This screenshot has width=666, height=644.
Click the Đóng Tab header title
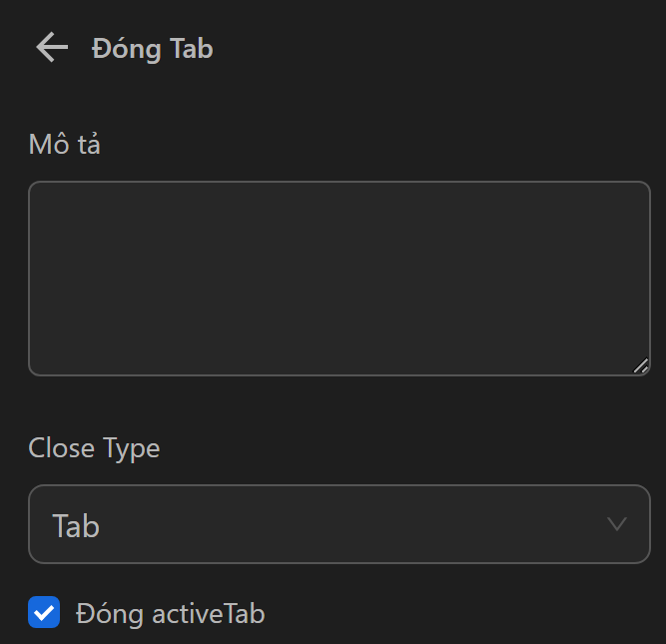point(153,48)
